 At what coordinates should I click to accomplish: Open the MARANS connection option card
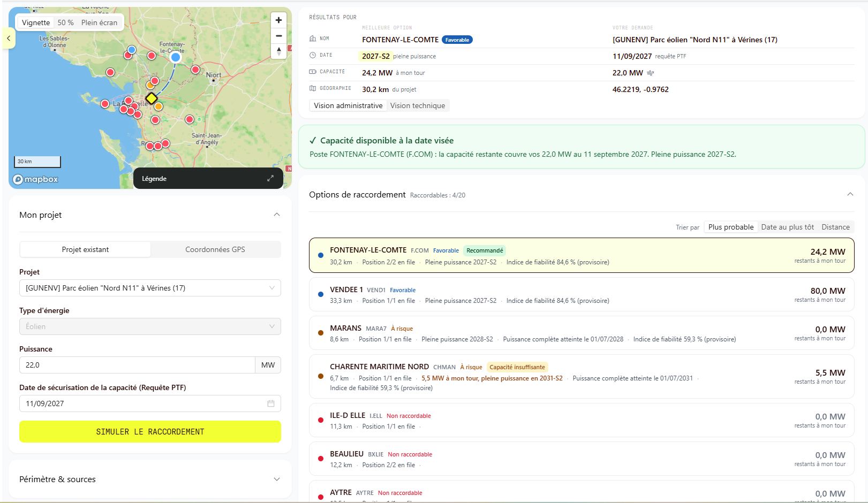coord(582,333)
